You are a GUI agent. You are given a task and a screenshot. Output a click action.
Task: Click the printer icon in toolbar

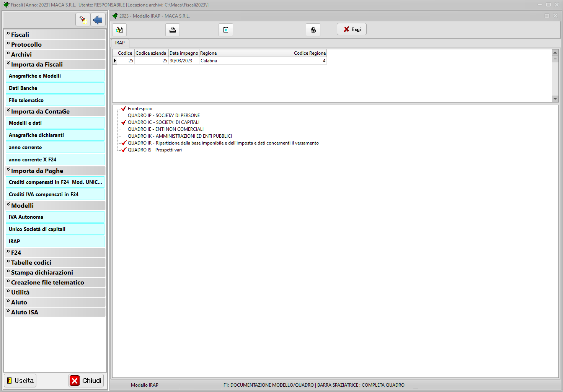point(173,30)
